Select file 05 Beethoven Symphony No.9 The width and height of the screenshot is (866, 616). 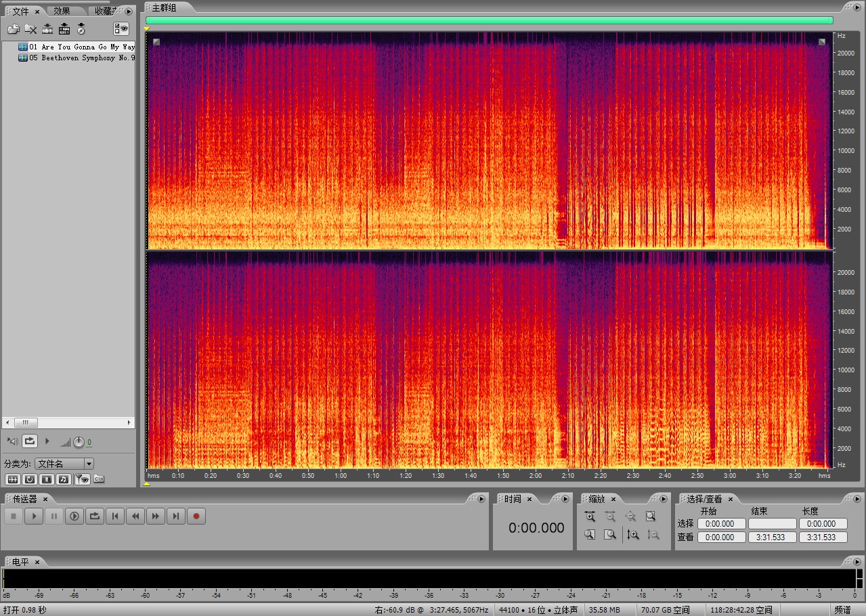(77, 58)
